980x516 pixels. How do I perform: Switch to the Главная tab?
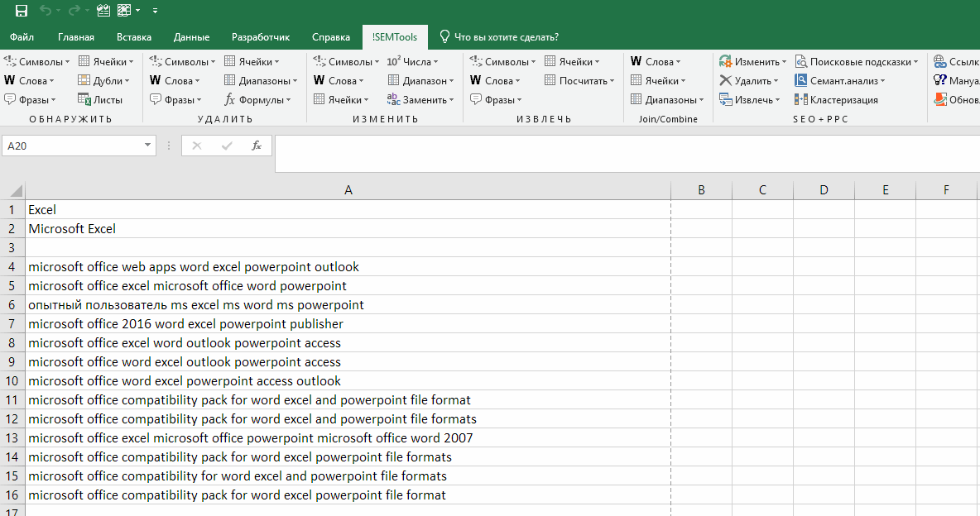click(x=76, y=37)
